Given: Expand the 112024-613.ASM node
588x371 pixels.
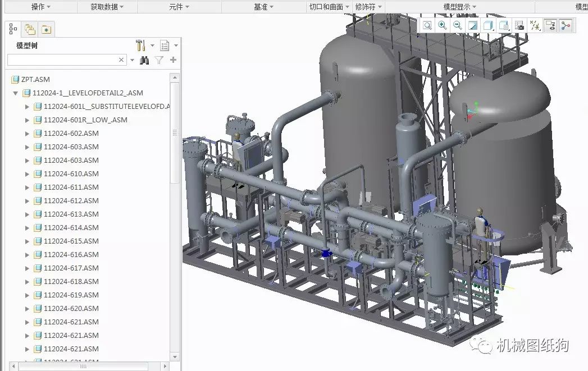Looking at the screenshot, I should pyautogui.click(x=26, y=214).
